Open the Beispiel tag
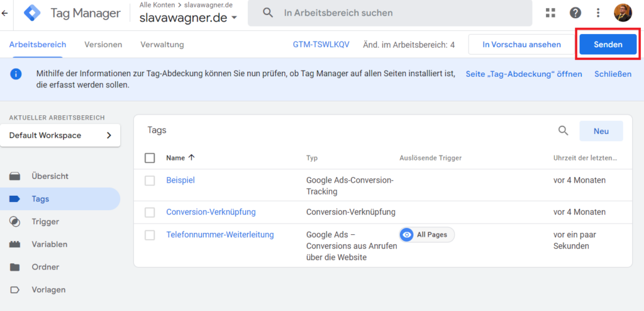 tap(180, 180)
